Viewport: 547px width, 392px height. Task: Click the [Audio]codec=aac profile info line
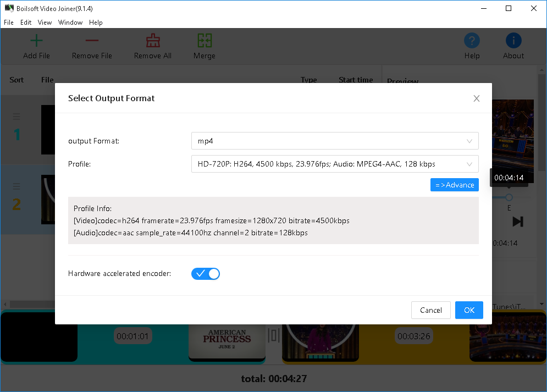190,233
